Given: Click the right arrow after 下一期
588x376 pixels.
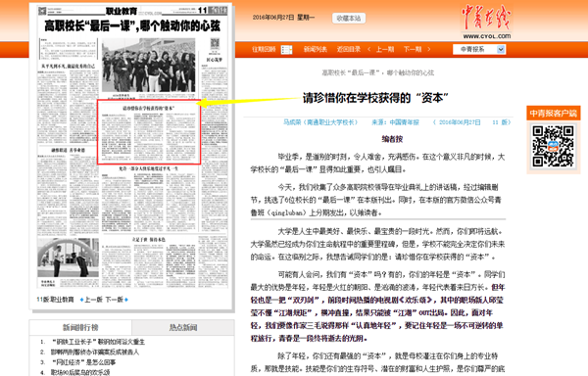Looking at the screenshot, I should tap(429, 49).
